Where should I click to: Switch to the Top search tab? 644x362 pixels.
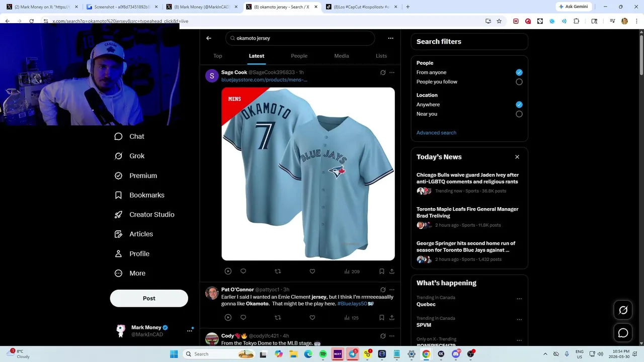pos(217,56)
